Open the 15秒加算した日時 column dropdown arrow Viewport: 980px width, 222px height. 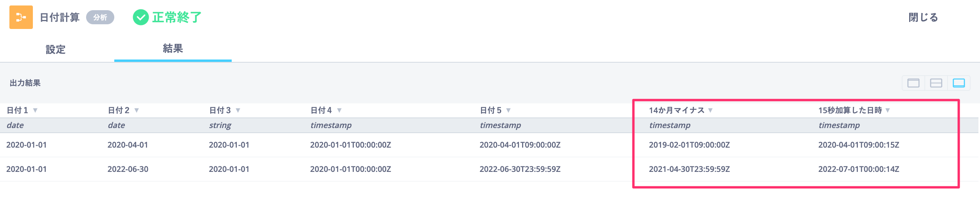[888, 110]
